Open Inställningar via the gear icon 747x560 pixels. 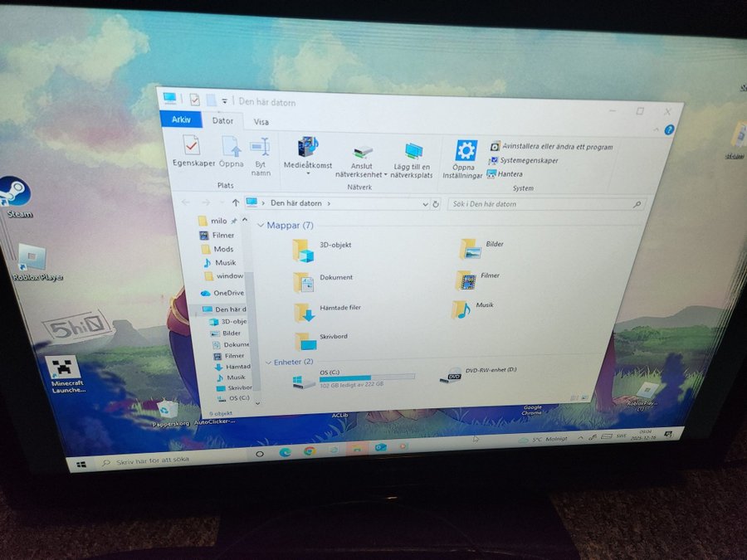click(466, 151)
